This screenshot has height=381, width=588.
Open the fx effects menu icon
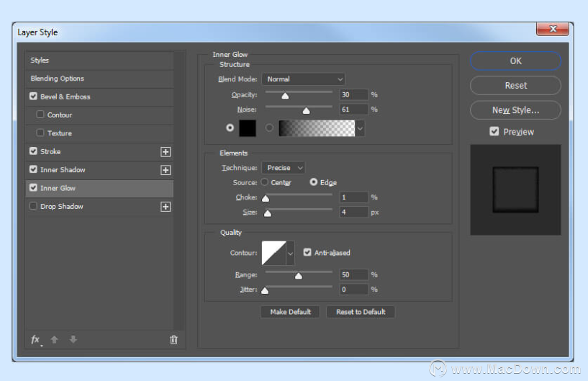[36, 340]
